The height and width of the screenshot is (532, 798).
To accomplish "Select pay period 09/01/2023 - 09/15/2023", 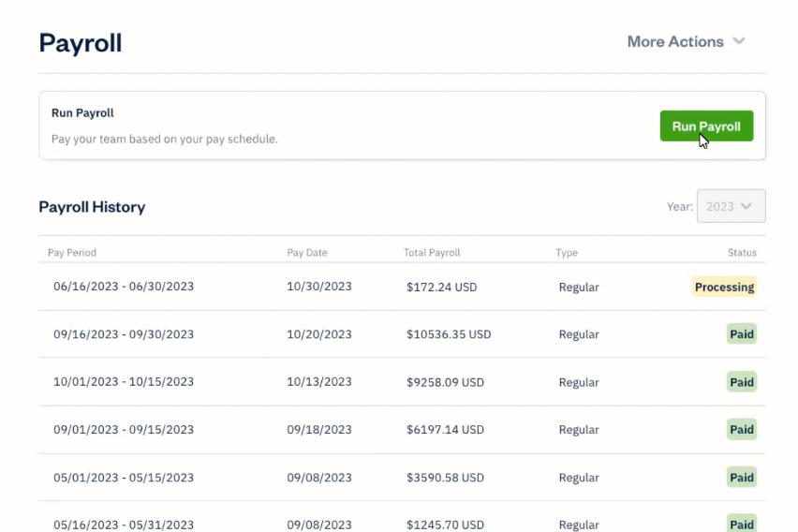I will pyautogui.click(x=124, y=429).
